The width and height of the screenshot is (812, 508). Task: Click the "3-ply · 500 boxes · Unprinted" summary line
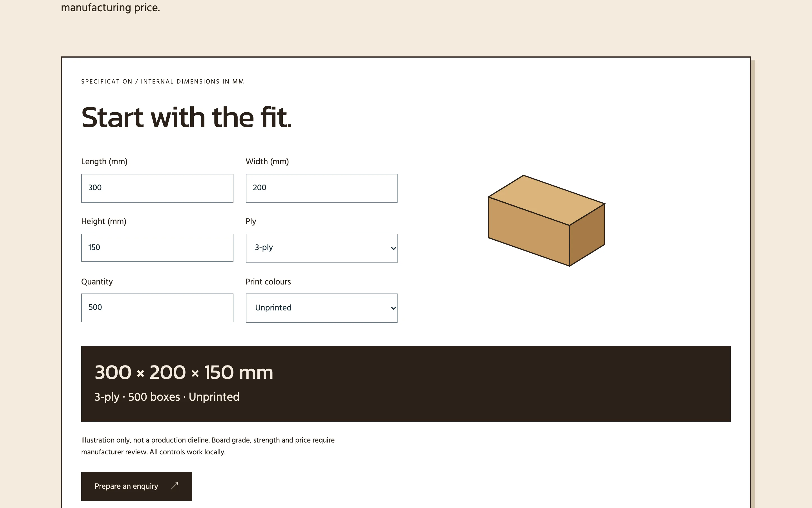[x=167, y=397]
